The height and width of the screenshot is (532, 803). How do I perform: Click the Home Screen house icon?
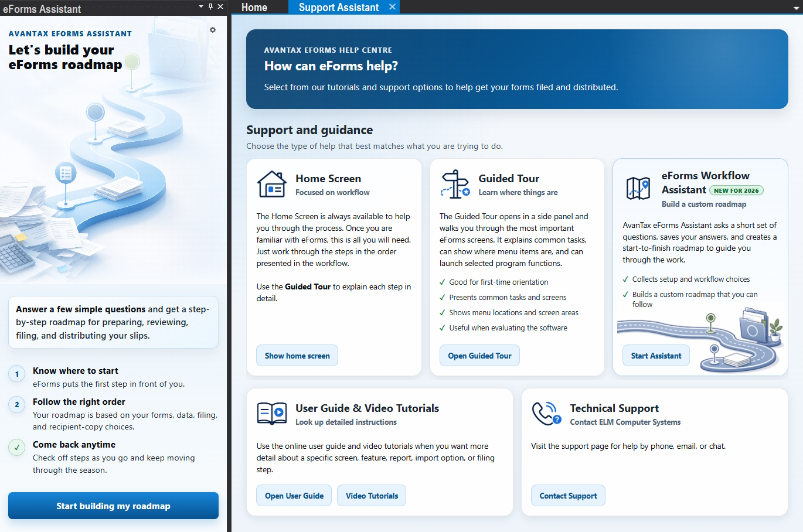(x=272, y=184)
